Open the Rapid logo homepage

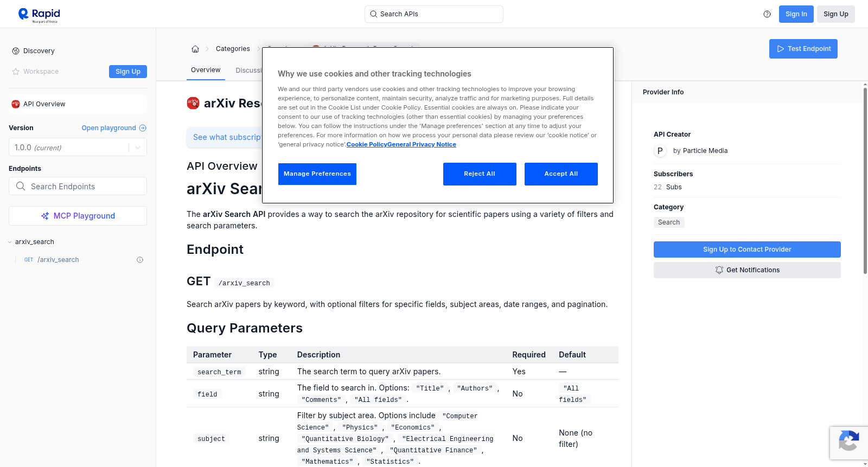39,15
